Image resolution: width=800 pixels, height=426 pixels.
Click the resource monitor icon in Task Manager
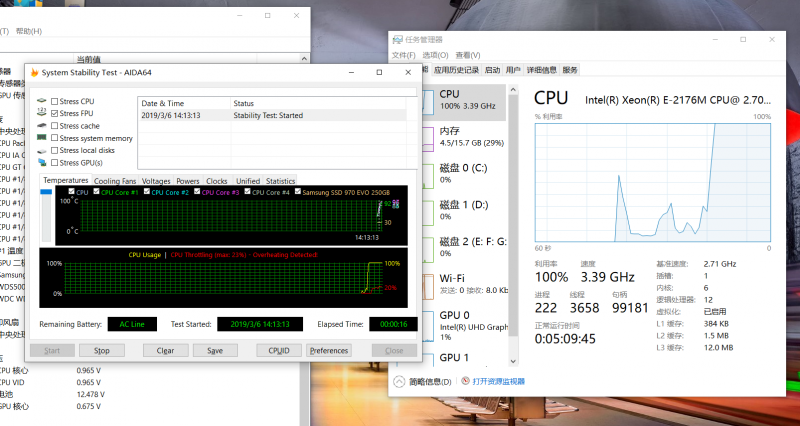click(465, 381)
